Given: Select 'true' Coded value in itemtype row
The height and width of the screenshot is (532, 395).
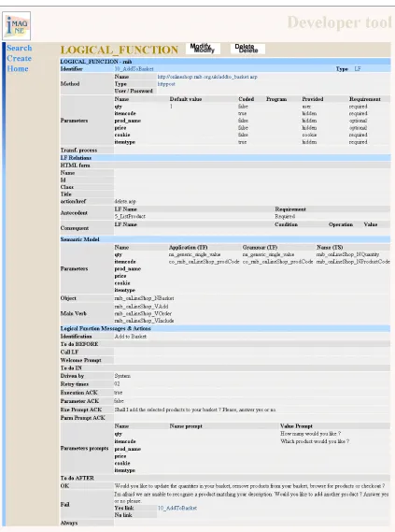Looking at the screenshot, I should (243, 142).
